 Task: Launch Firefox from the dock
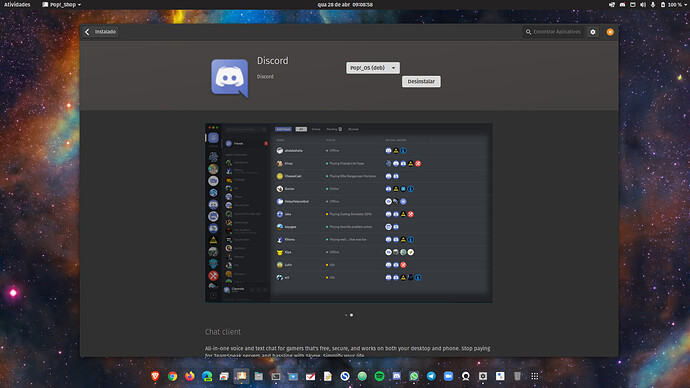[x=190, y=376]
